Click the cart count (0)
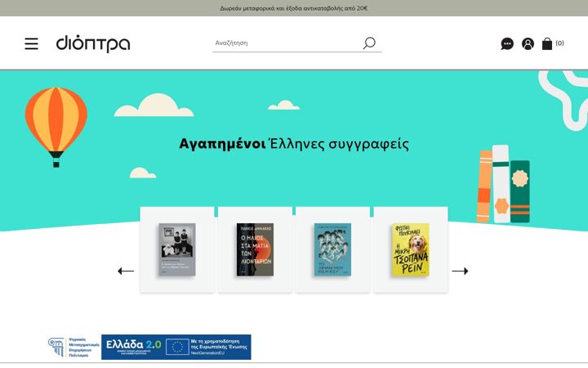Screen dimensions: 588x368 coord(560,43)
